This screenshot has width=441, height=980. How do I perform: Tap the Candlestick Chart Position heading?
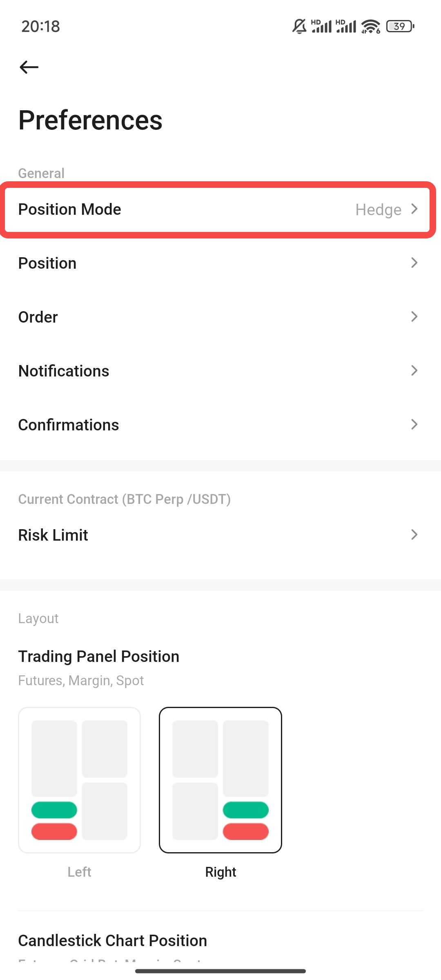[x=113, y=941]
